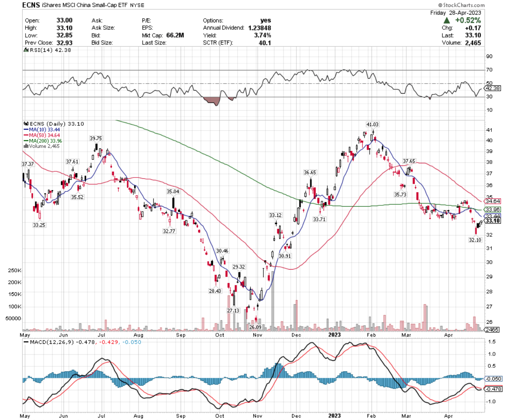Click the MACD histogram -0.050 axis tag
Image resolution: width=510 pixels, height=420 pixels.
point(493,379)
